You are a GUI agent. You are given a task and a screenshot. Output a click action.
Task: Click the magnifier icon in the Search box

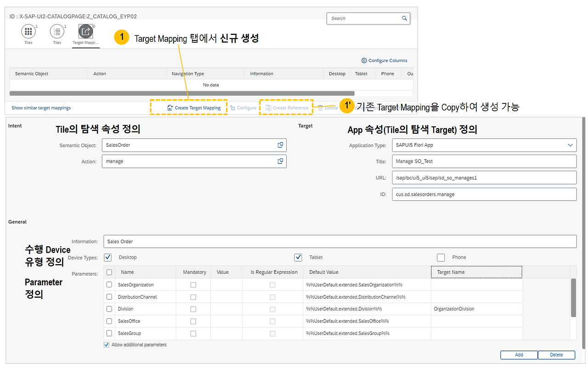point(404,18)
